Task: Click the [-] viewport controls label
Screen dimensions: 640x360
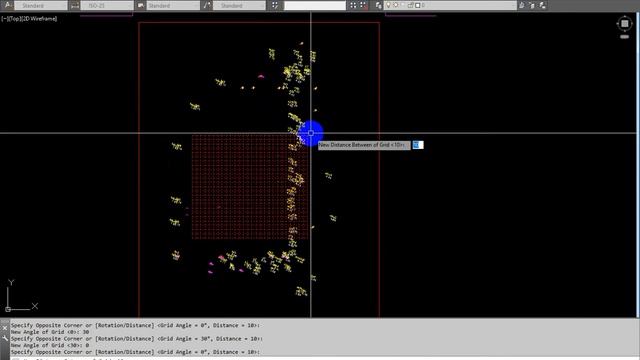Action: tap(4, 18)
